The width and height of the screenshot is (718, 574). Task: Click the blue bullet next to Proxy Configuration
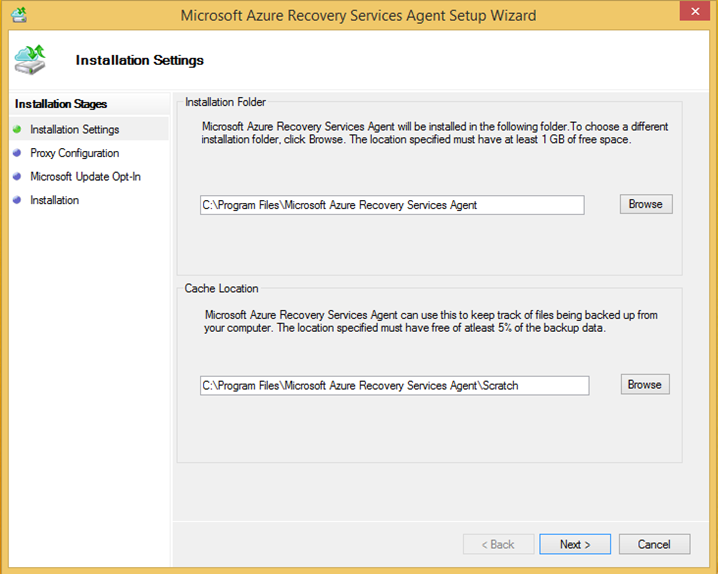coord(17,153)
